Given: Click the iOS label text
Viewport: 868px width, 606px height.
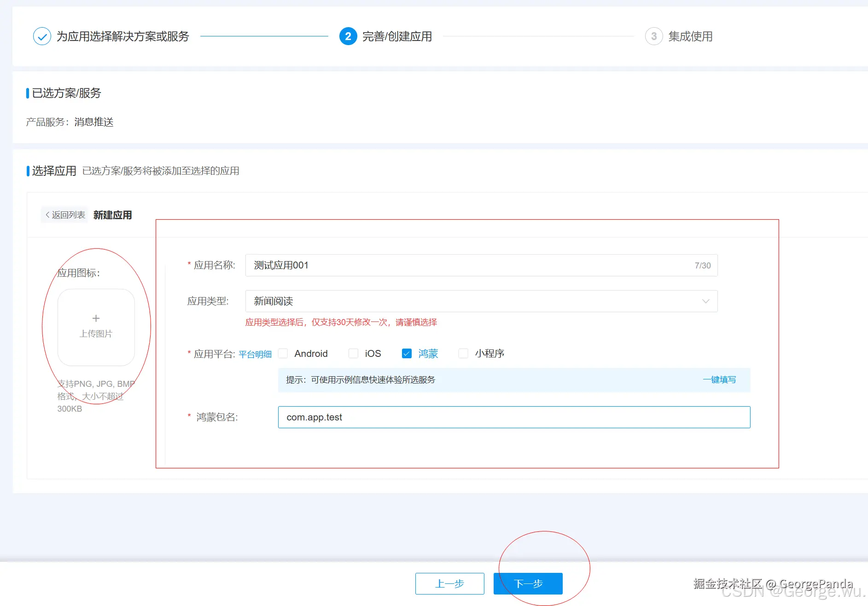Looking at the screenshot, I should point(373,354).
